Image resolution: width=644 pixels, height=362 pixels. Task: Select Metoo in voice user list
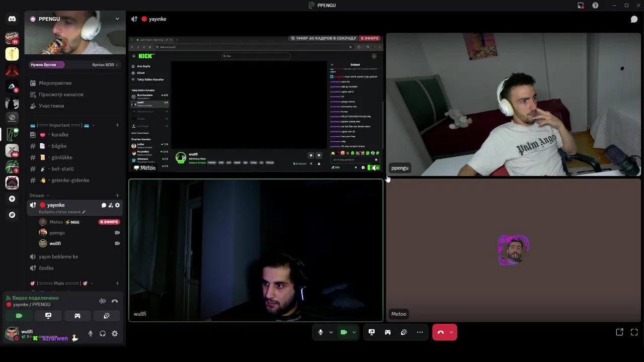[80, 222]
